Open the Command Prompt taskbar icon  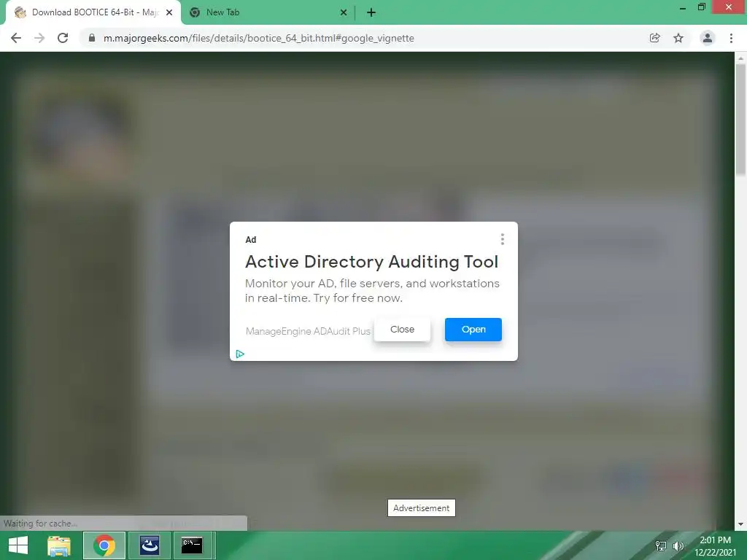(192, 545)
